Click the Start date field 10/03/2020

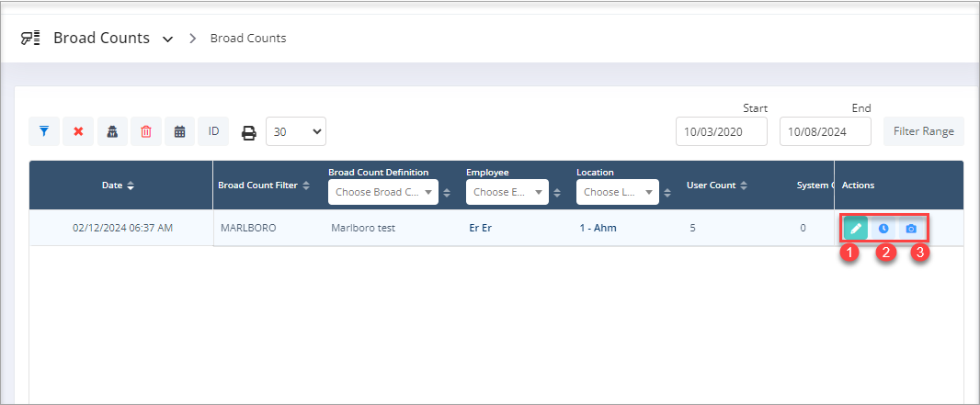tap(722, 131)
